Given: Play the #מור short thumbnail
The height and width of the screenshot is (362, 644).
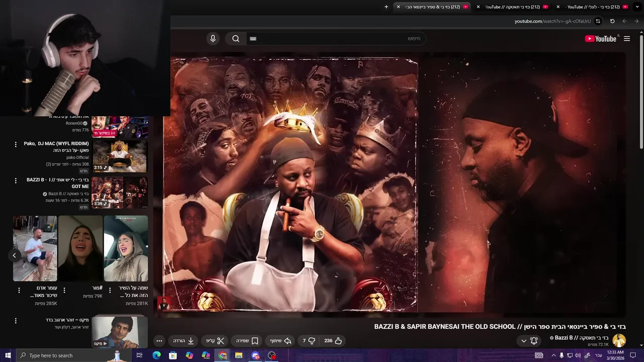Looking at the screenshot, I should coord(80,248).
